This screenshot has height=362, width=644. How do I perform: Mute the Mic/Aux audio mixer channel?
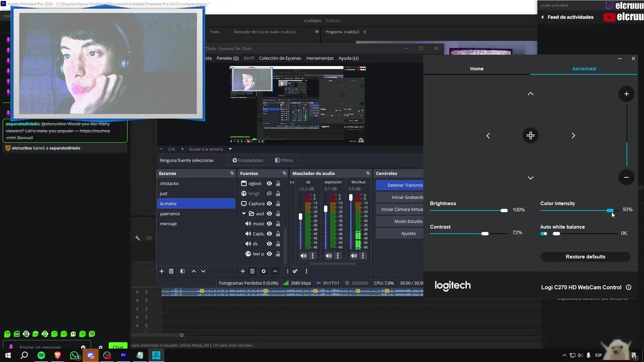pos(354,255)
